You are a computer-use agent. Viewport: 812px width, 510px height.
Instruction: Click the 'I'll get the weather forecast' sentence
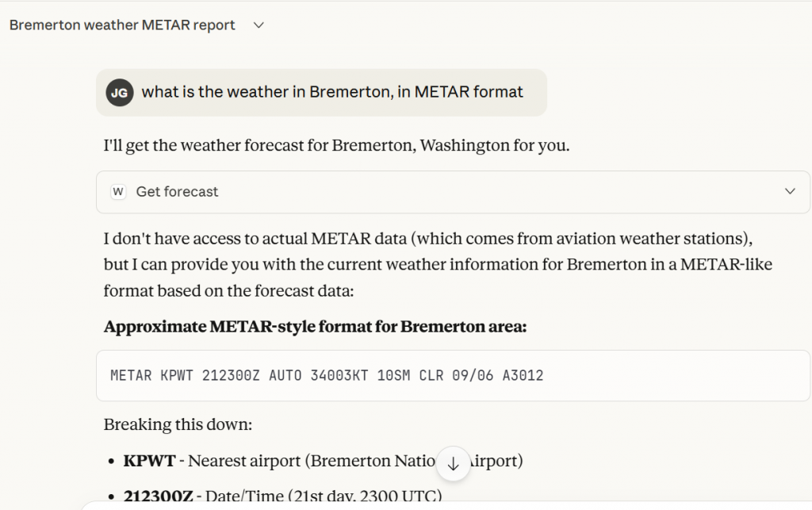[x=336, y=146]
